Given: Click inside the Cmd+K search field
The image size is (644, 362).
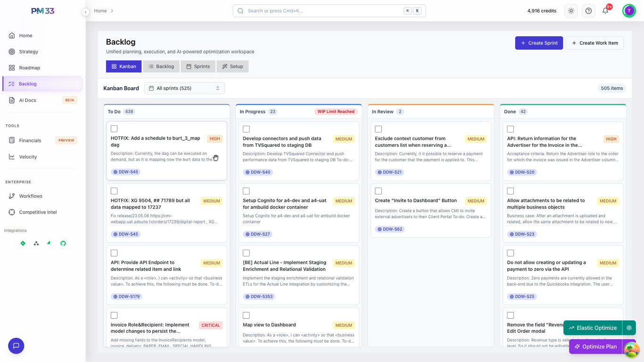Looking at the screenshot, I should click(325, 10).
